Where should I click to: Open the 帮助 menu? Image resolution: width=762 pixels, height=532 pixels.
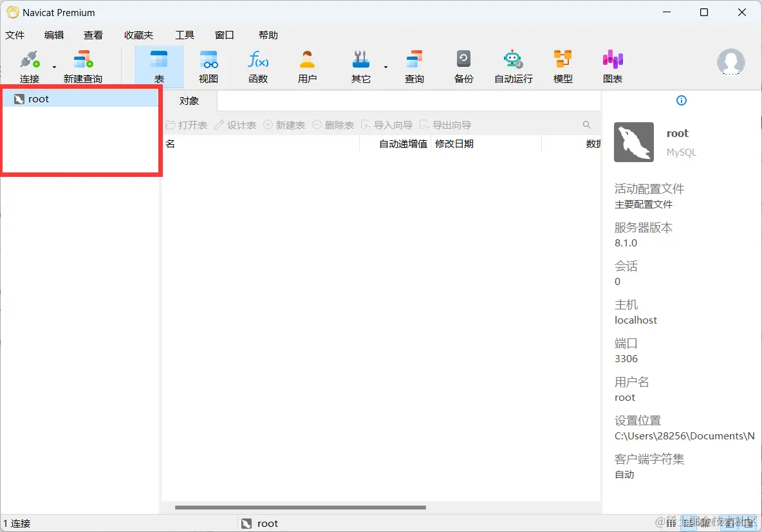coord(268,35)
